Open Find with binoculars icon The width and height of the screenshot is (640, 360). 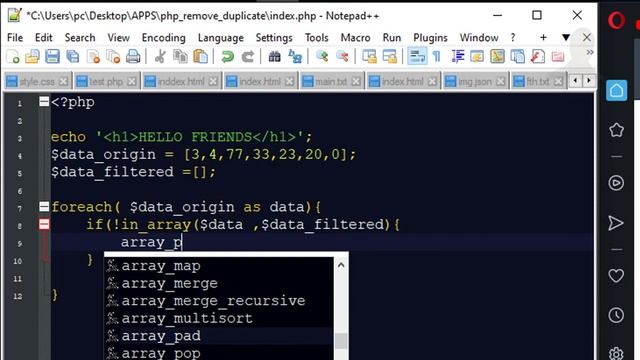pyautogui.click(x=274, y=57)
